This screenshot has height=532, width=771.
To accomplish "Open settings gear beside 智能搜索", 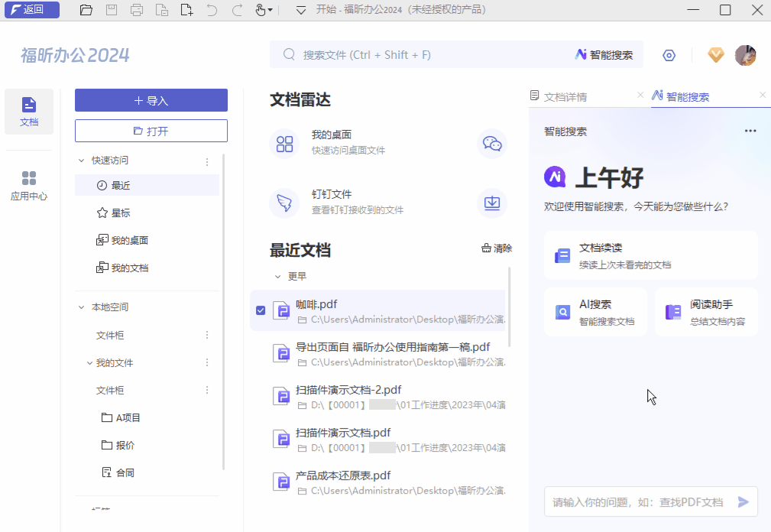I will [x=669, y=55].
